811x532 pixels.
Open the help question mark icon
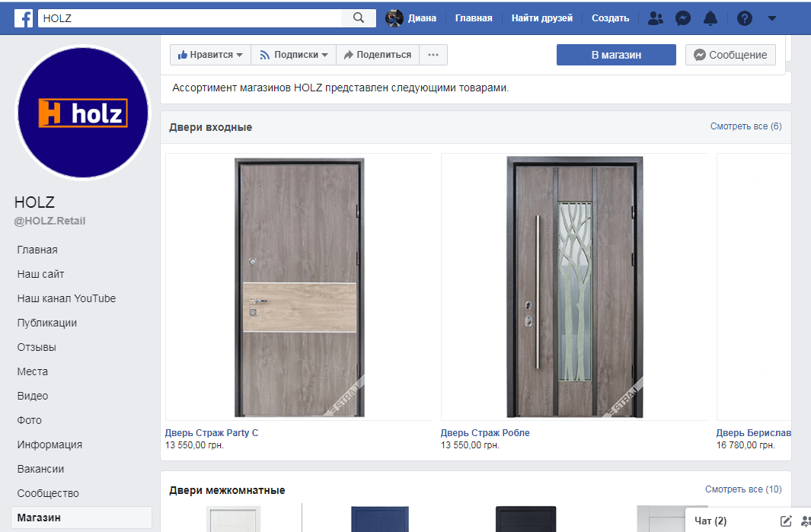click(744, 18)
